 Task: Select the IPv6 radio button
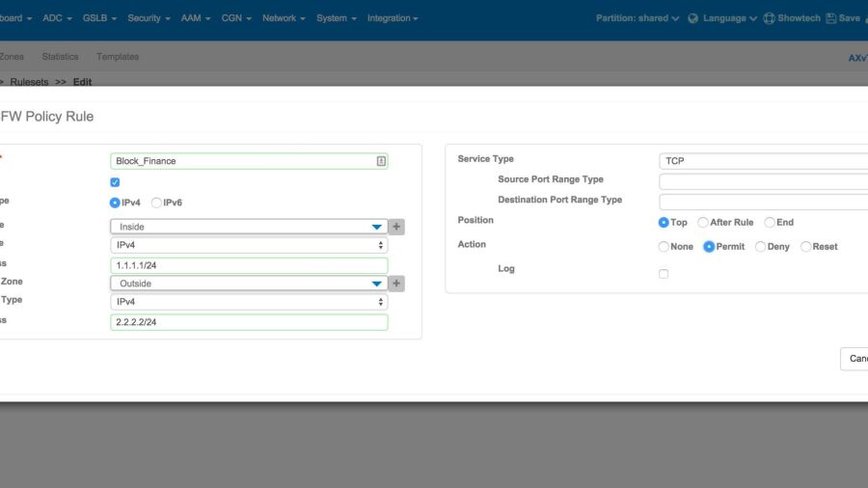click(156, 203)
